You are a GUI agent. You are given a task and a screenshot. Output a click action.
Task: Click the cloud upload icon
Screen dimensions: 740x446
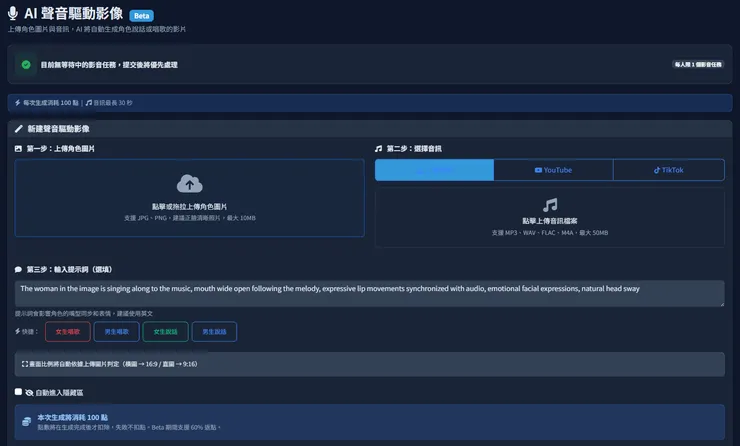190,184
